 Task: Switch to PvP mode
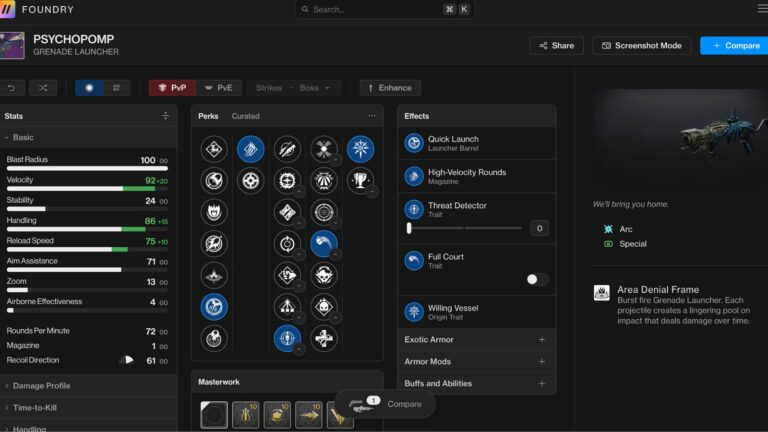pos(172,88)
